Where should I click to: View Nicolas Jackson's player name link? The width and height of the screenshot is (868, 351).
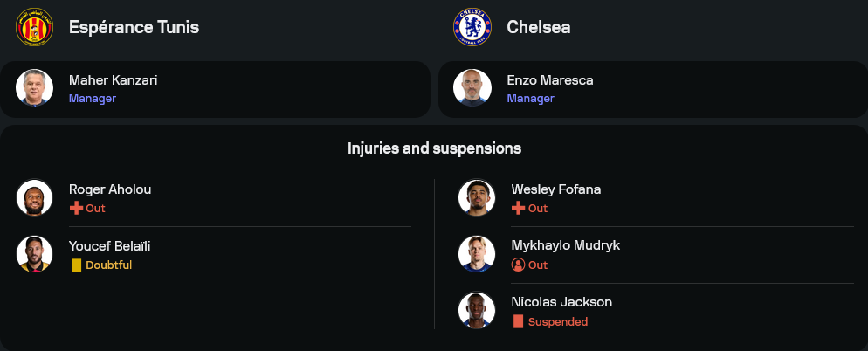(561, 302)
